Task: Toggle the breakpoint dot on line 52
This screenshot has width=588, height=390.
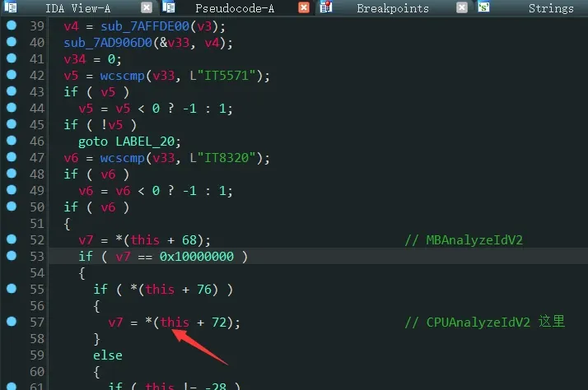Action: [12, 239]
